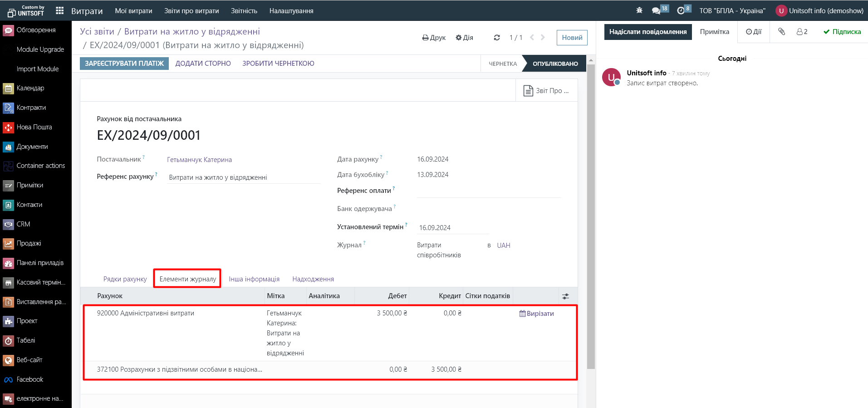Image resolution: width=868 pixels, height=408 pixels.
Task: Open the followers icon showing 2
Action: (802, 31)
